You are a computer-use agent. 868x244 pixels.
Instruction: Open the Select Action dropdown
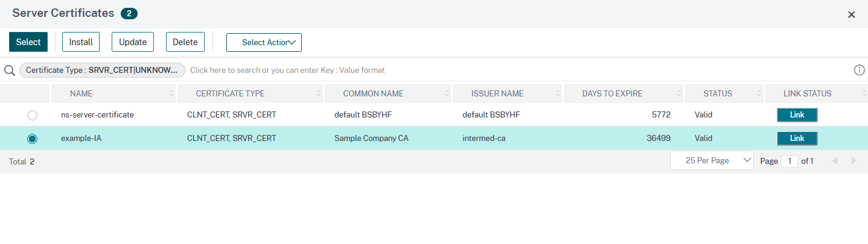(x=264, y=42)
